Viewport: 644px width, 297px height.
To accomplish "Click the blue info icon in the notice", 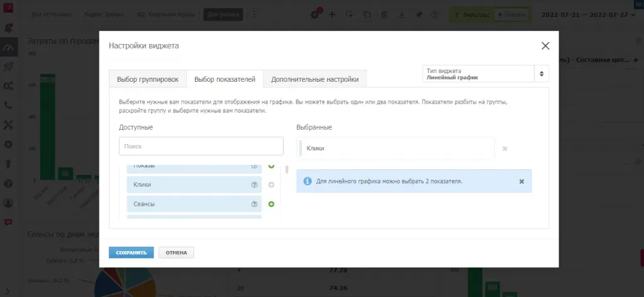I will [307, 181].
